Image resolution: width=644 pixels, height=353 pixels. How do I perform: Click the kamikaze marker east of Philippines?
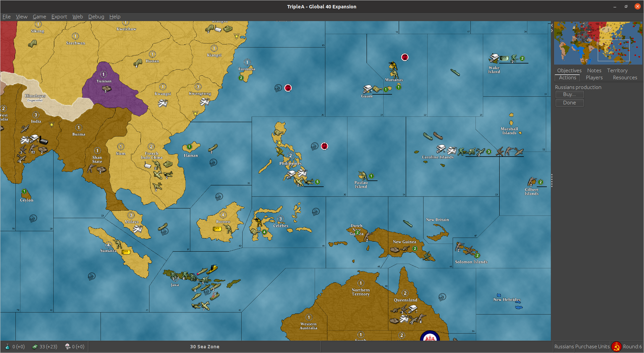[x=324, y=146]
